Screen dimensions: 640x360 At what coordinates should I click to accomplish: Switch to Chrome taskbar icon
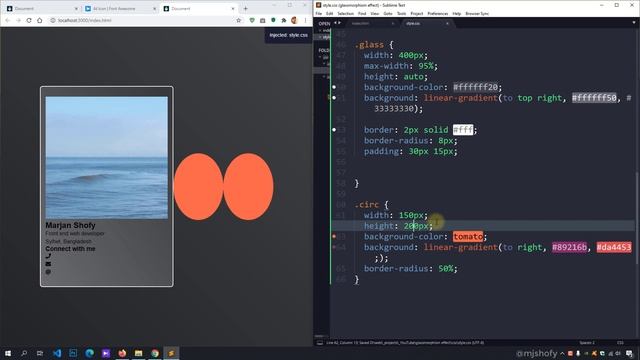click(155, 353)
